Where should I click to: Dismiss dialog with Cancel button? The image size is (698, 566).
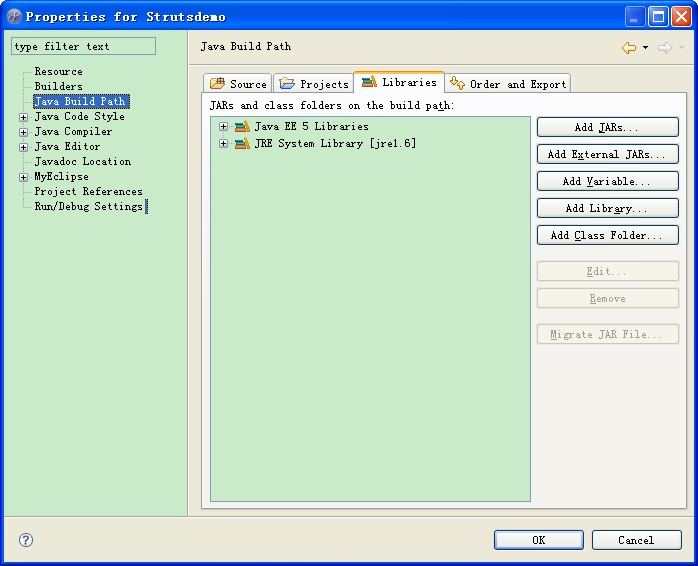coord(637,540)
